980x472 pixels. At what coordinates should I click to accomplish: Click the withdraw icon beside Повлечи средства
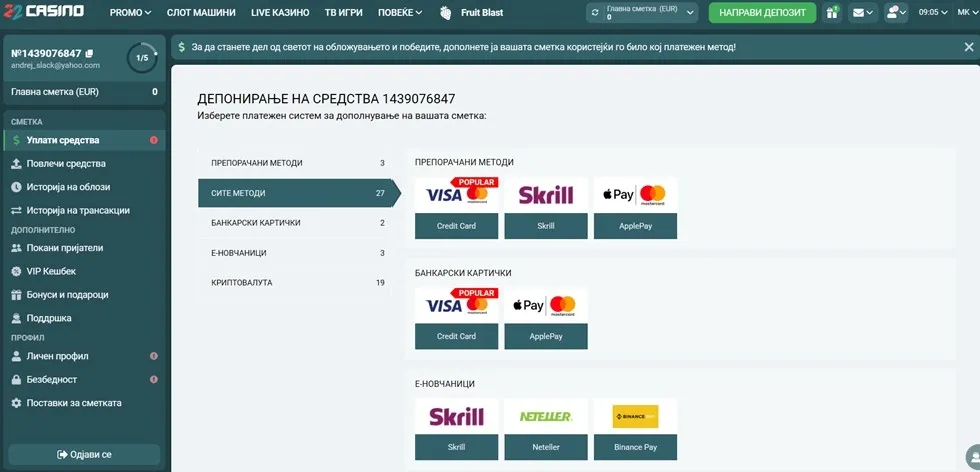click(x=16, y=164)
